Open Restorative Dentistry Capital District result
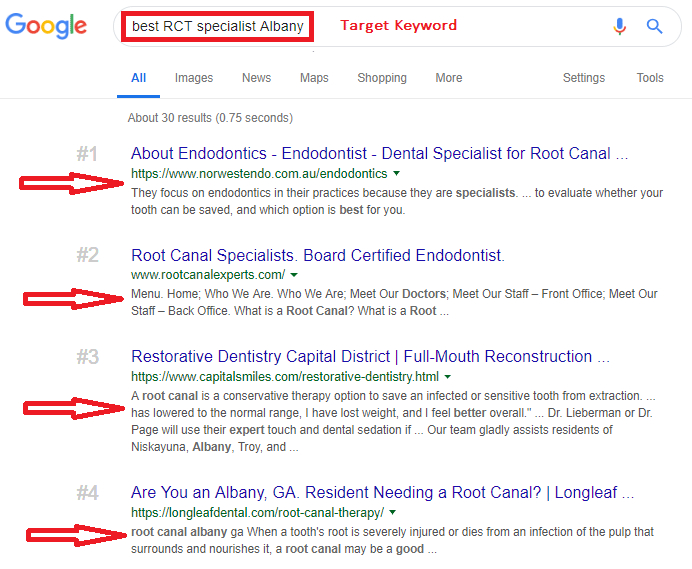The image size is (692, 569). coord(370,357)
